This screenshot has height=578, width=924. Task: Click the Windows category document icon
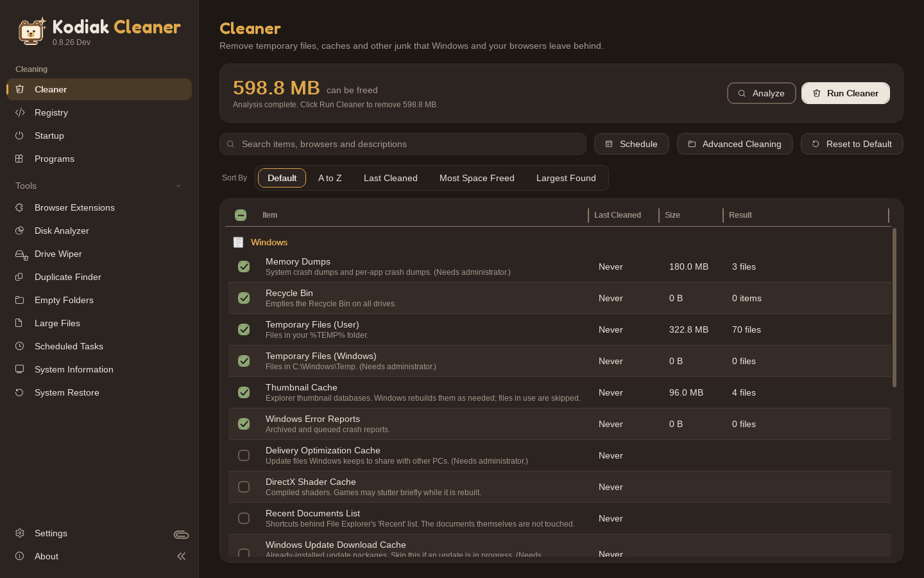tap(238, 242)
